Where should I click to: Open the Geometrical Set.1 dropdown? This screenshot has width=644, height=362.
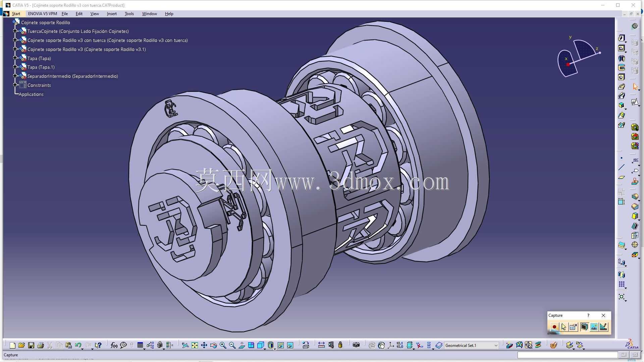496,346
